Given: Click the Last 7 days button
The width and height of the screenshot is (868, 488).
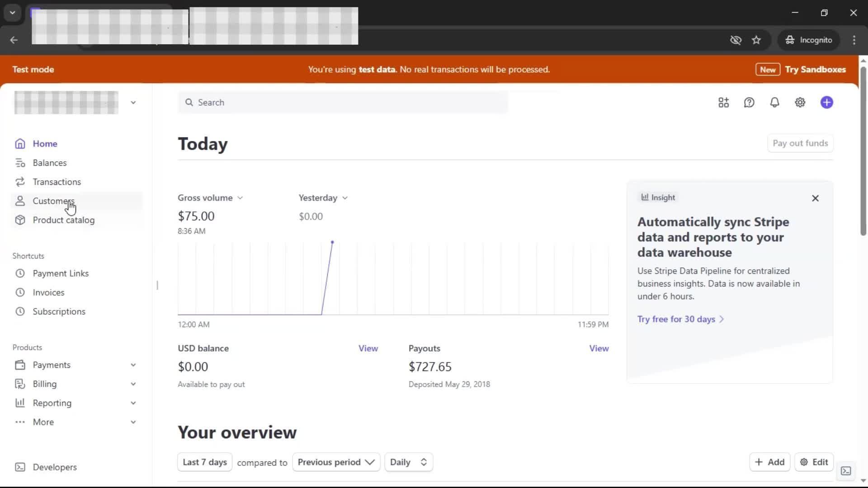Looking at the screenshot, I should click(205, 462).
